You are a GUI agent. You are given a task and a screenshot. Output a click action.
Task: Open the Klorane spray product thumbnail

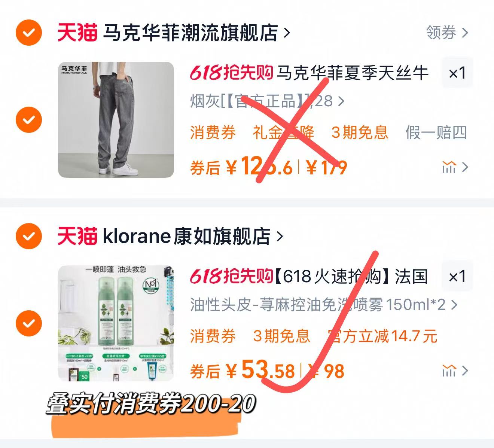click(x=116, y=323)
